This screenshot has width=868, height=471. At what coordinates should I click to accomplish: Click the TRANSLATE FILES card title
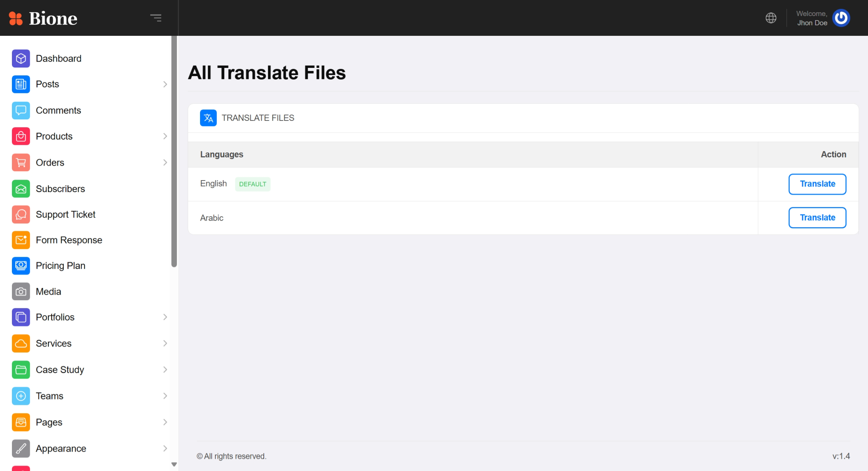(x=258, y=118)
